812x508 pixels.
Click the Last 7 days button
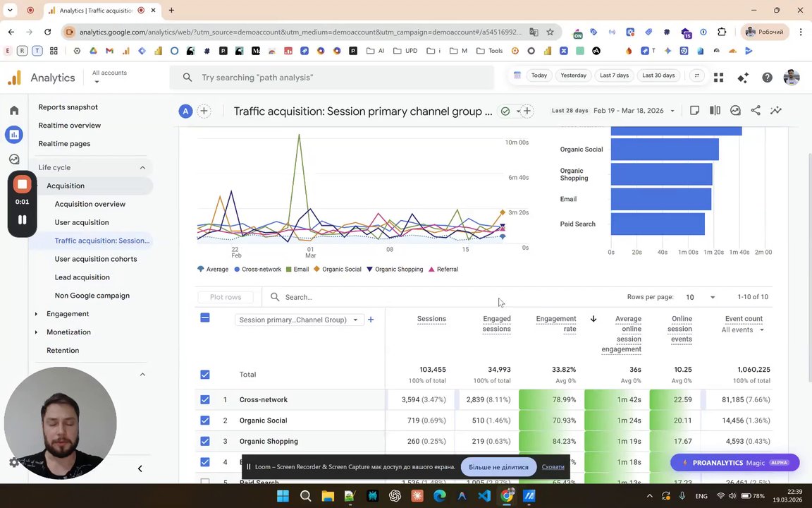(x=614, y=75)
